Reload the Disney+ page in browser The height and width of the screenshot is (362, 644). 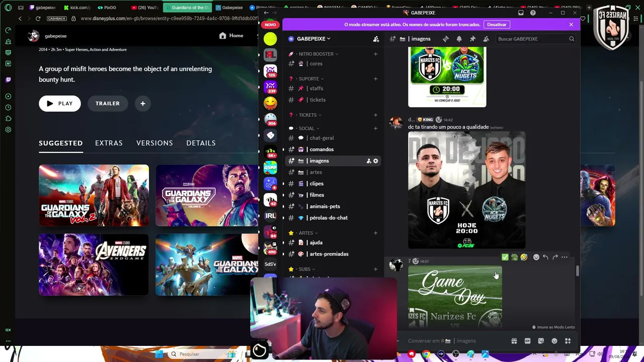coord(38,19)
